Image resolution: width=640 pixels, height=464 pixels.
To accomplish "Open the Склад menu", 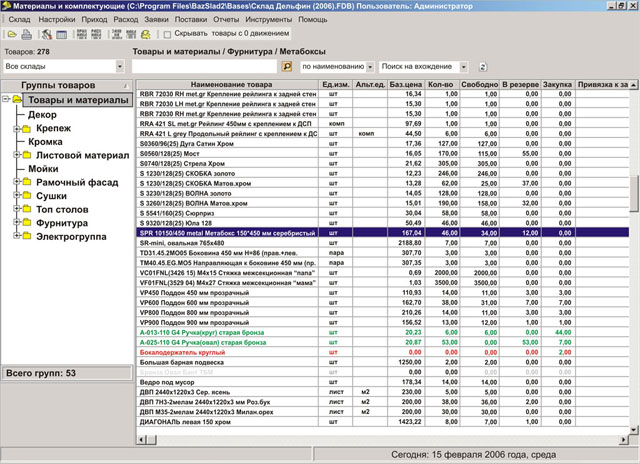I will pos(19,19).
